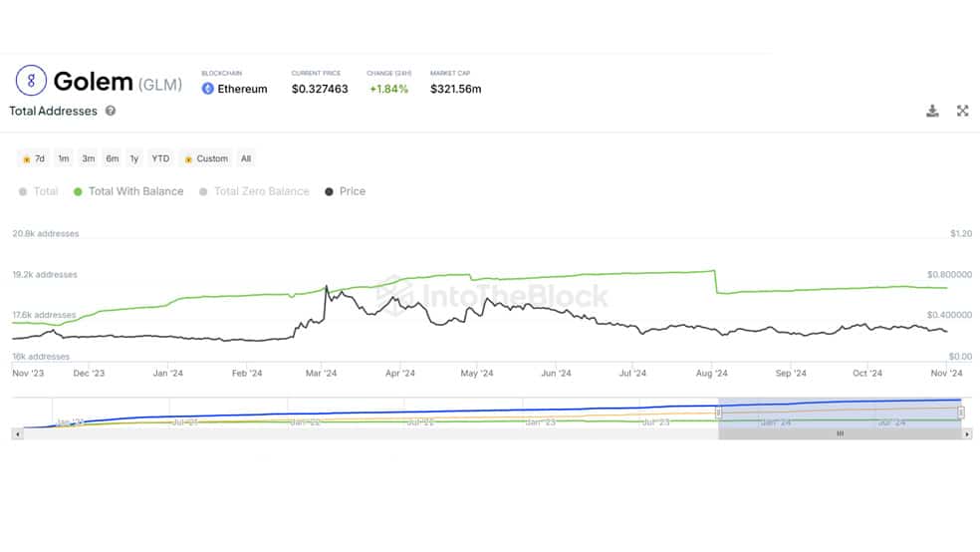Click the Aug '24 x-axis label
This screenshot has height=552, width=980.
click(x=712, y=374)
